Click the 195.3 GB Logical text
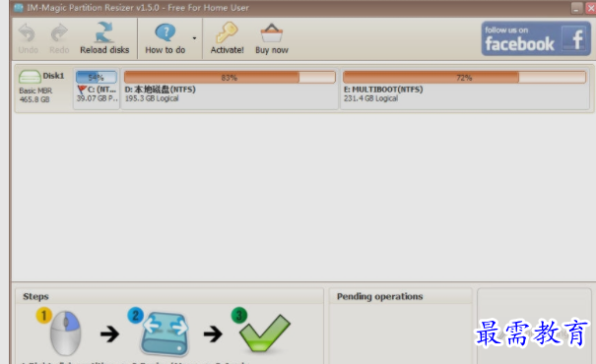The height and width of the screenshot is (364, 596). (x=152, y=98)
